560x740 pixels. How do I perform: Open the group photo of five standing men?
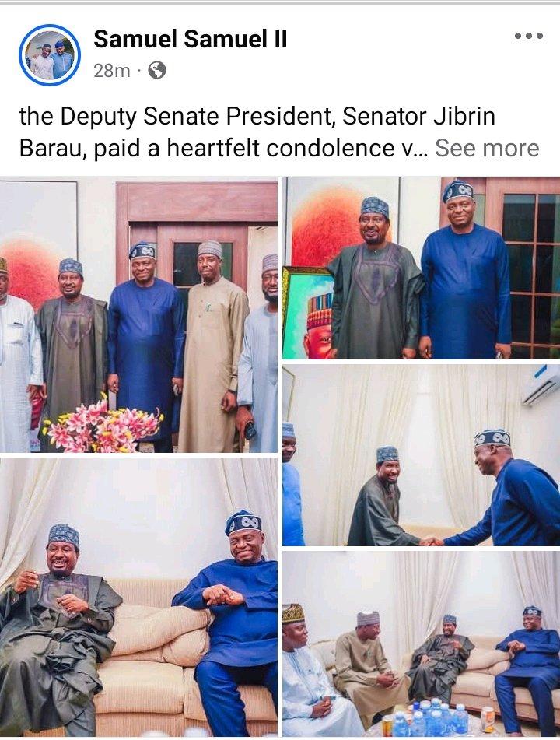tap(138, 315)
